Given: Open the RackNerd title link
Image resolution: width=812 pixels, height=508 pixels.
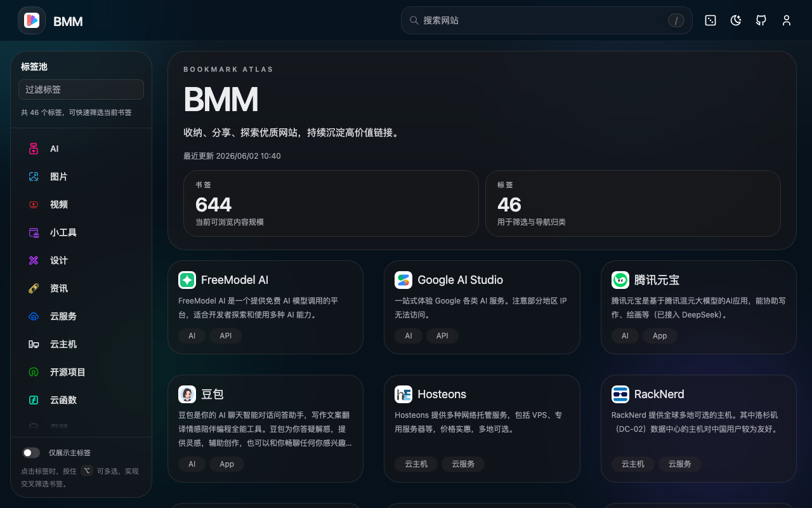Looking at the screenshot, I should (659, 394).
